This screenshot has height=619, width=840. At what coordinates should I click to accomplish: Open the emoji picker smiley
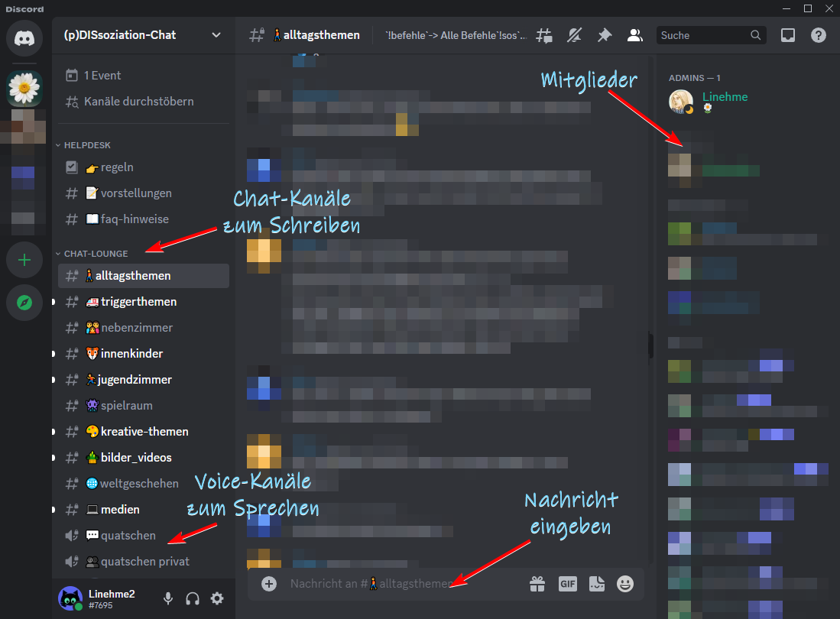pos(625,584)
